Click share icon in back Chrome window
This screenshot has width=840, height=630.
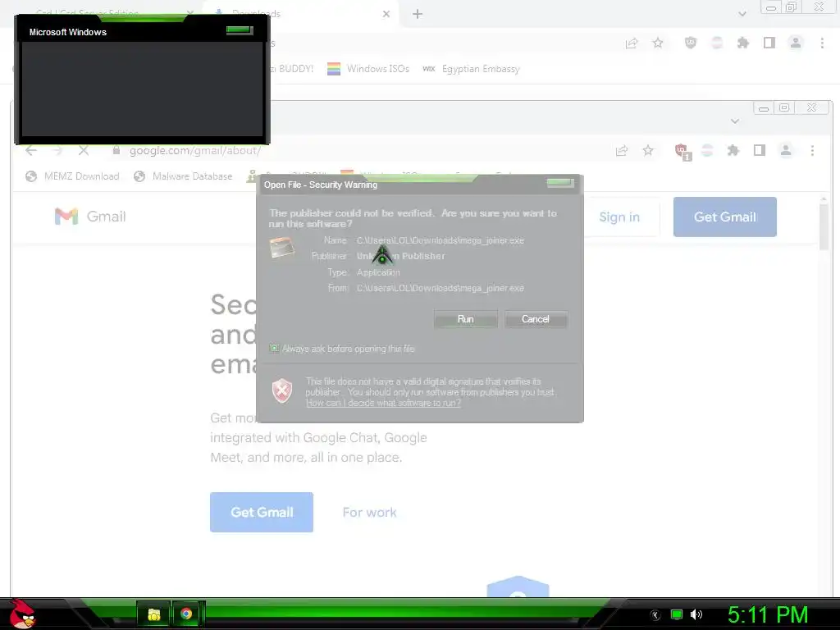click(632, 43)
